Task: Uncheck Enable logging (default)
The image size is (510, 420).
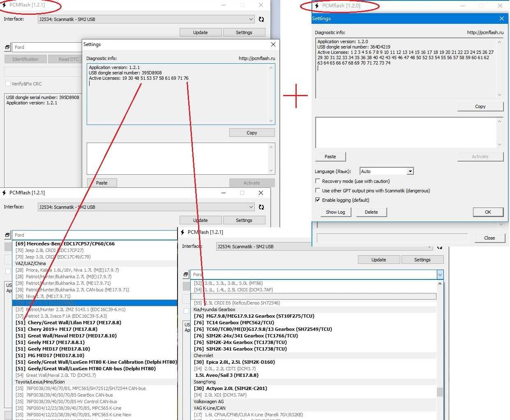Action: pos(318,200)
